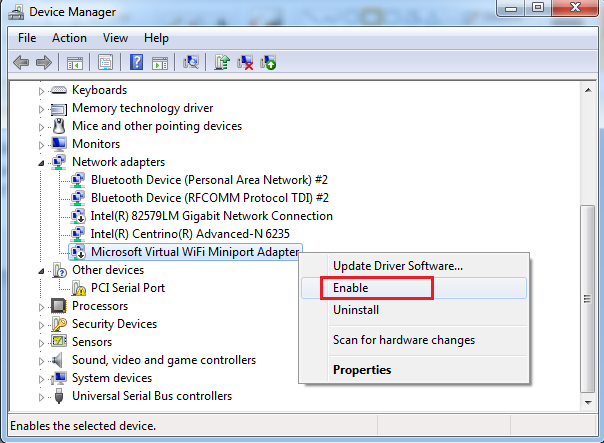Click Scan for hardware changes toolbar icon
604x443 pixels.
pos(191,62)
